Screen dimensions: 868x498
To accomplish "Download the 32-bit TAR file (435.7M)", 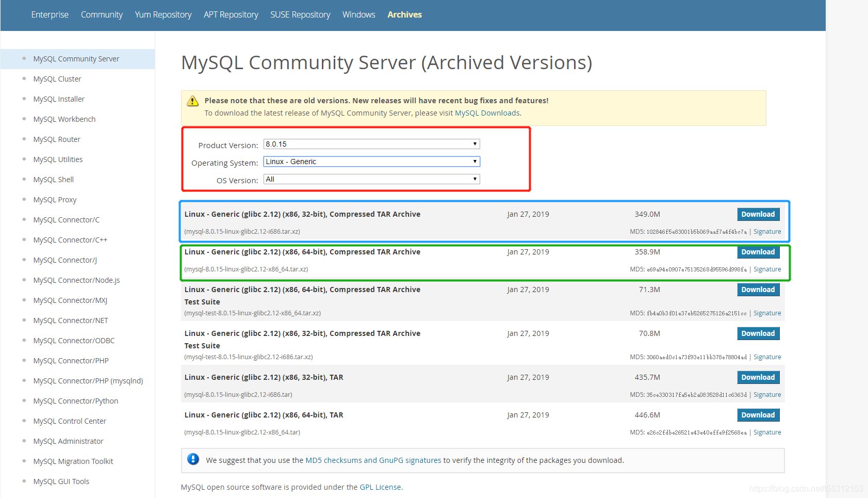I will [758, 377].
